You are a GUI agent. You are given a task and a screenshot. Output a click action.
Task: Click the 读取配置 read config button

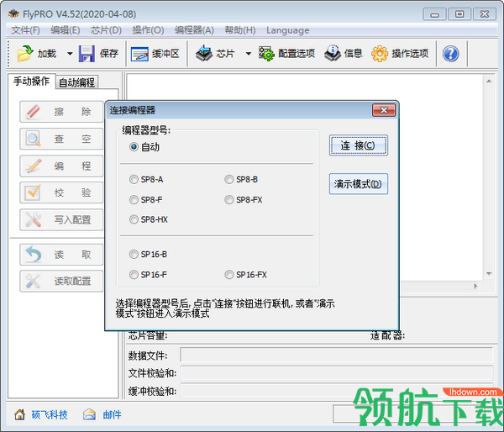(61, 282)
